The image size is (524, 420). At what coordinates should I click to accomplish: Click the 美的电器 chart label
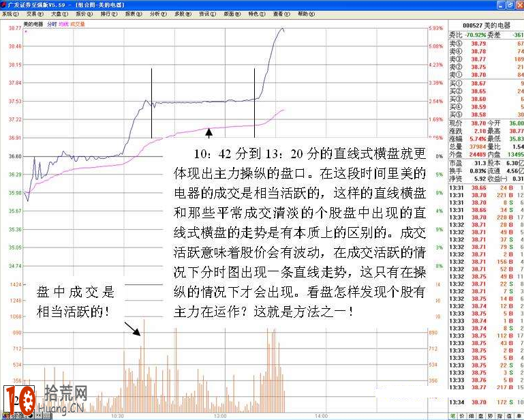click(x=33, y=24)
